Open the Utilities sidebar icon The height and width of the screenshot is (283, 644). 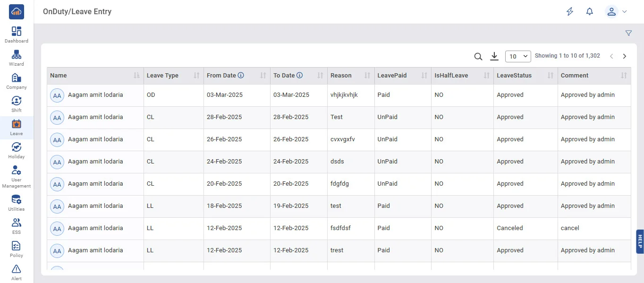17,203
